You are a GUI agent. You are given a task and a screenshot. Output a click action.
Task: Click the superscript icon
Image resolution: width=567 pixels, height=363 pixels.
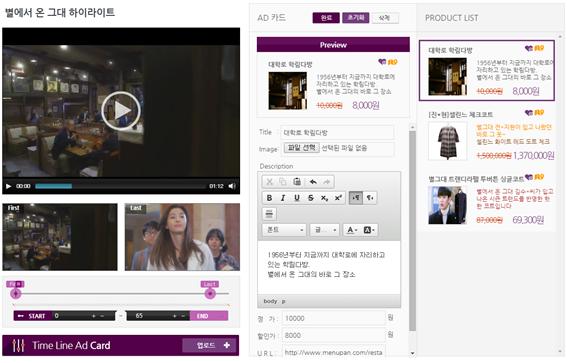pos(338,198)
